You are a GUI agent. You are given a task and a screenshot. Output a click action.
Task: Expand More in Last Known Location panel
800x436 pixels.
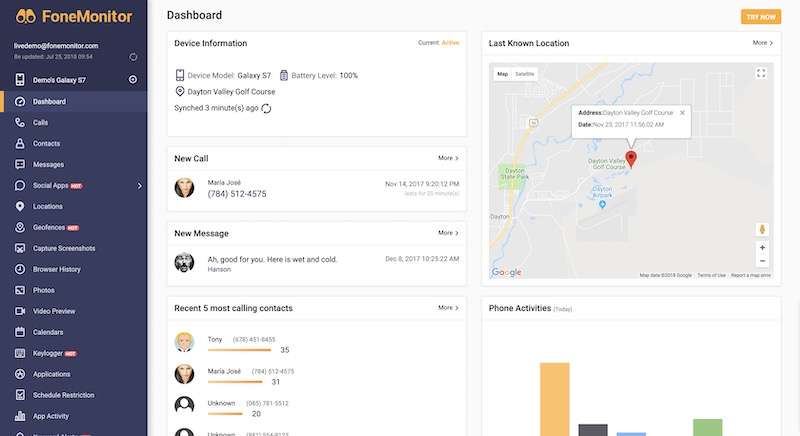point(763,43)
